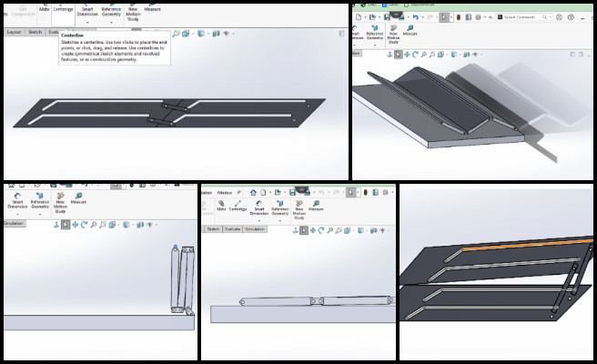This screenshot has height=364, width=597.
Task: Click the Save icon in the flat-links panel
Action: point(292,193)
